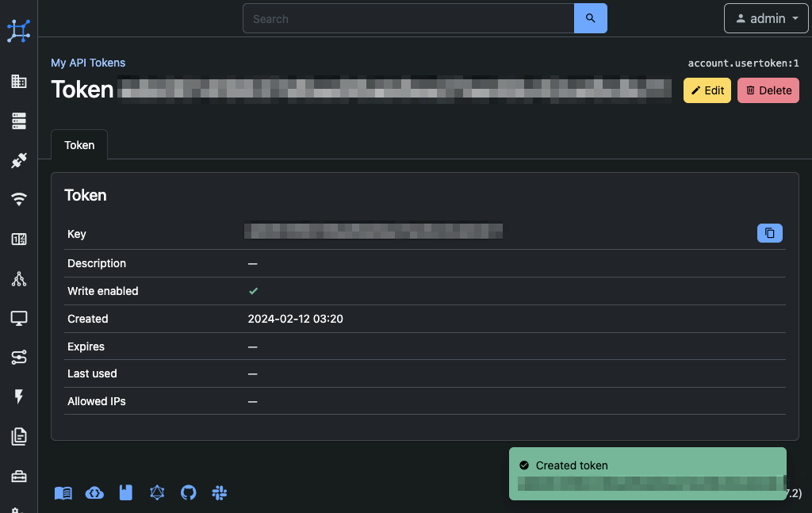The image size is (812, 513).
Task: Open the Connections sidebar menu (cable plug icon)
Action: pos(19,160)
